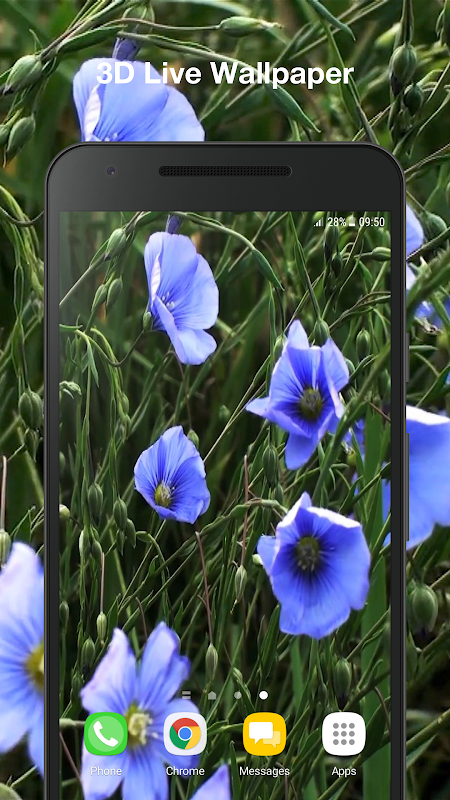The image size is (450, 800).
Task: Tap the signal strength bars icon
Action: click(319, 222)
